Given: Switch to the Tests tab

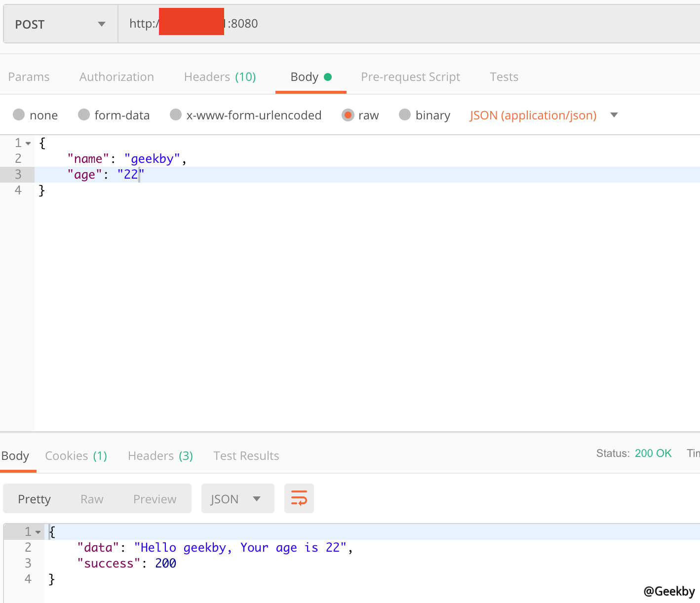Looking at the screenshot, I should (504, 77).
